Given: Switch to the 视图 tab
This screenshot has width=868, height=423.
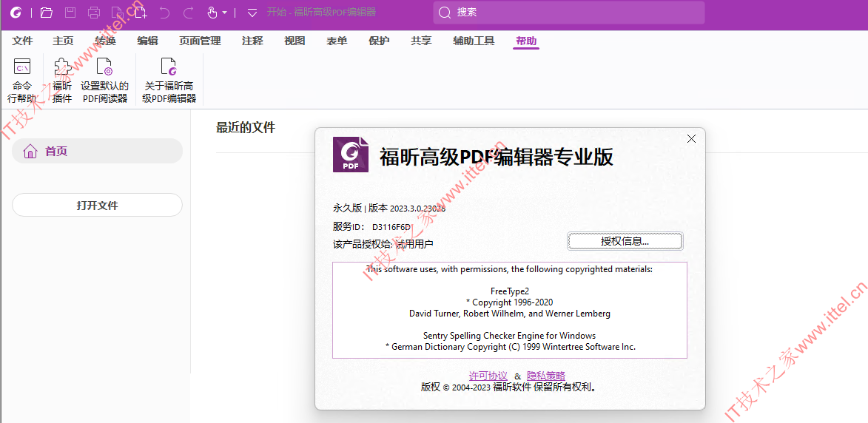Looking at the screenshot, I should [x=295, y=41].
